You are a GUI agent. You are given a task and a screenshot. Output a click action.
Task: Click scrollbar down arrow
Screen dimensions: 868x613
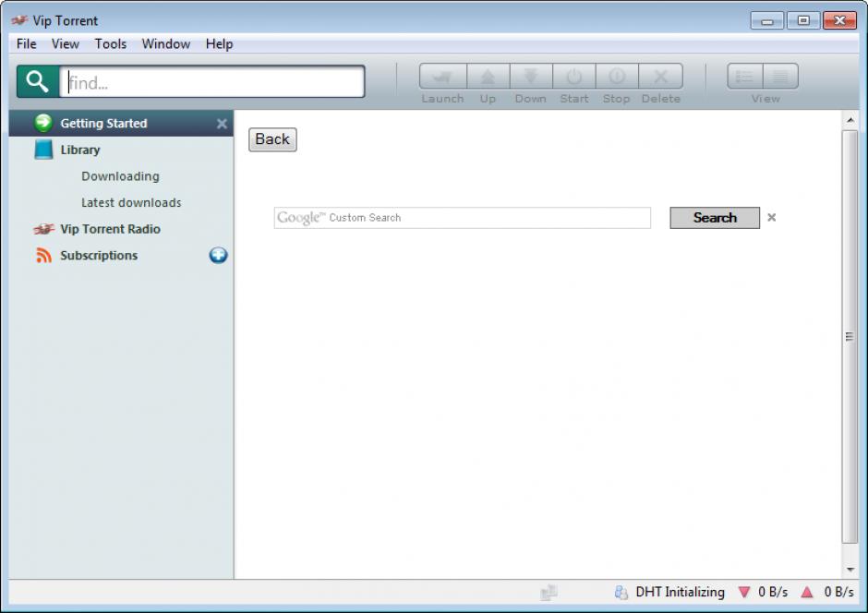point(850,570)
